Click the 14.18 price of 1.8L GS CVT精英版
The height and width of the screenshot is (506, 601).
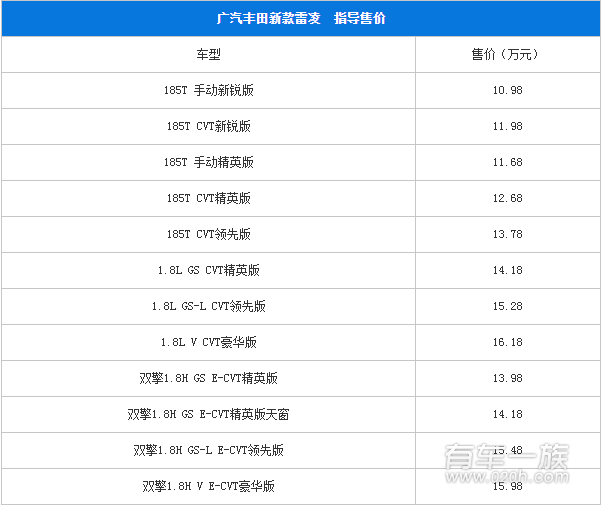507,270
